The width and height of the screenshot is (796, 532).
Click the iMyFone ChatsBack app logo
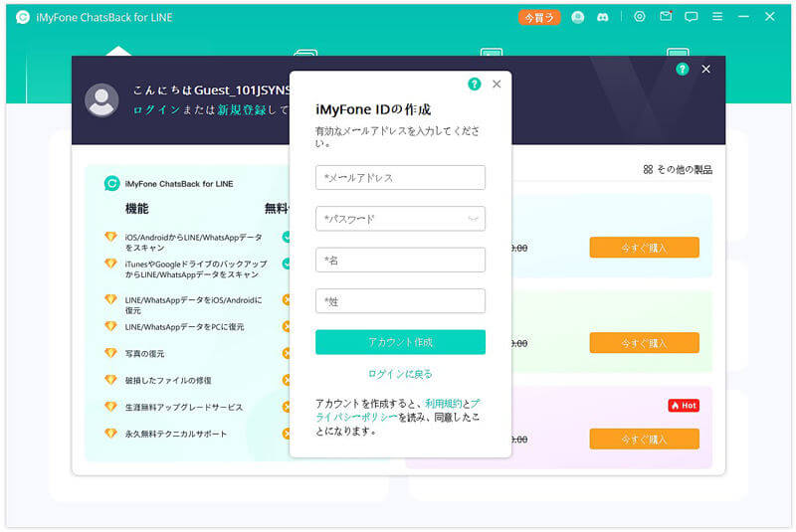[23, 17]
